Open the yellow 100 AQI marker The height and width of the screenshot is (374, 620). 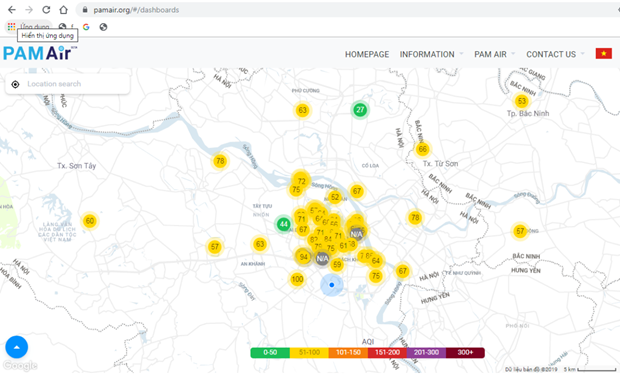click(x=297, y=280)
